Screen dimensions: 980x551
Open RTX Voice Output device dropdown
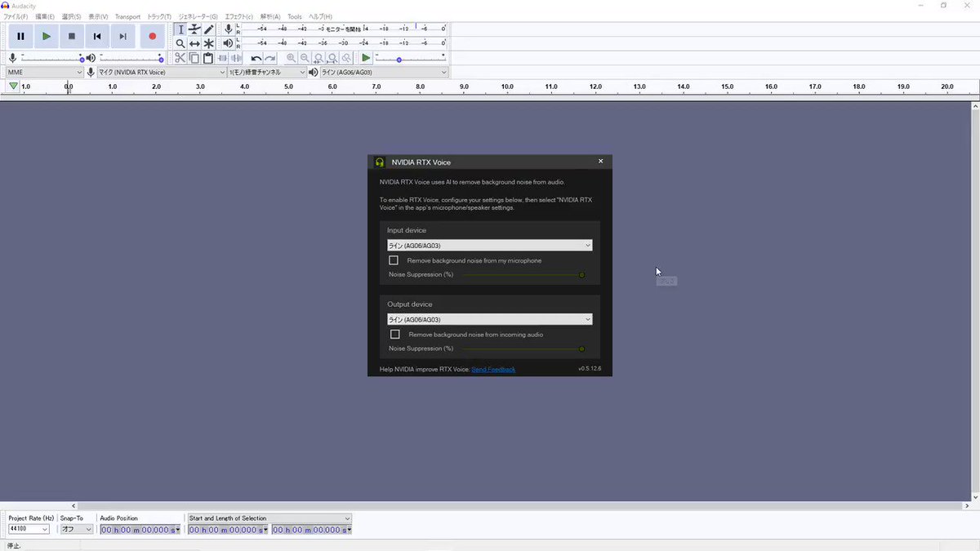489,319
